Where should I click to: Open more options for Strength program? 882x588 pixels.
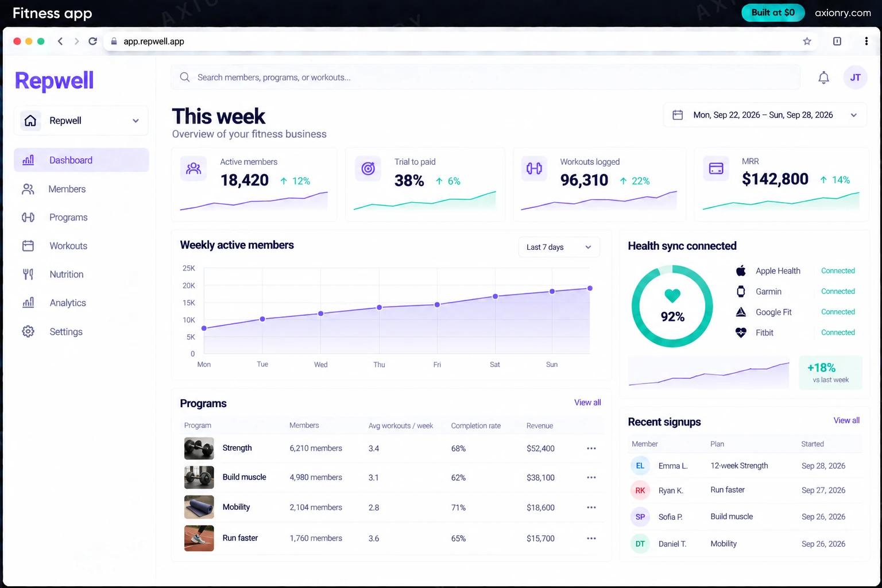coord(591,448)
